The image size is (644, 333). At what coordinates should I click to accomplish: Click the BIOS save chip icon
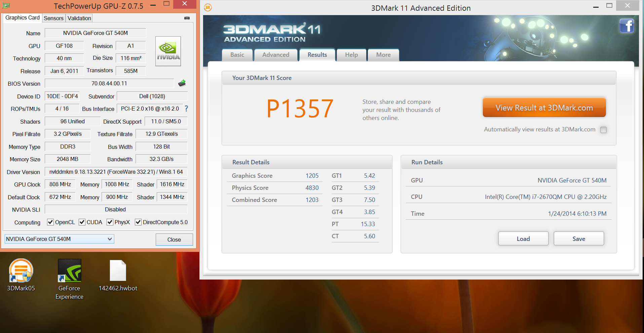click(182, 83)
